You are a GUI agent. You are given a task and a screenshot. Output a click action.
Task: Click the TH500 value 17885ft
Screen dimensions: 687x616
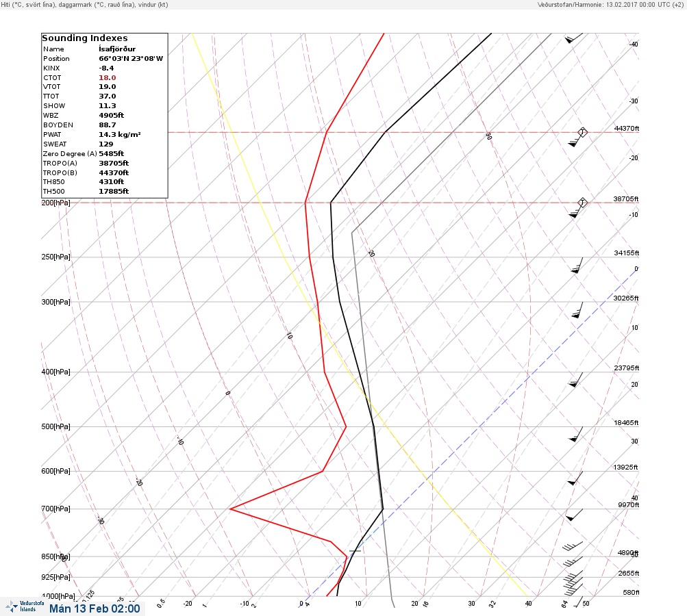tap(114, 192)
